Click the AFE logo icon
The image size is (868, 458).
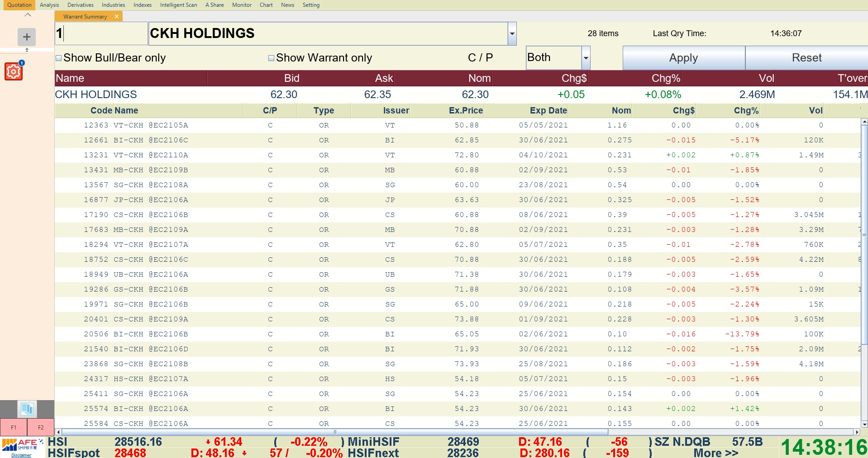23,445
